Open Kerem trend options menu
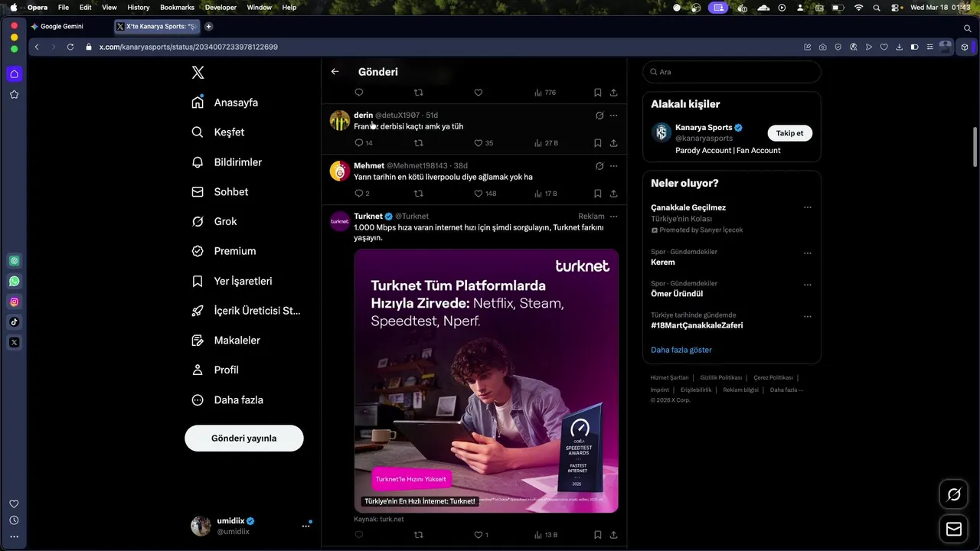The image size is (980, 551). click(x=807, y=253)
